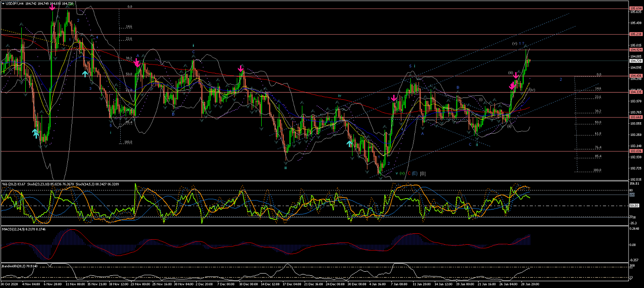Click the 100.0 level on right Fibonacci
Image resolution: width=644 pixels, height=288 pixels.
click(597, 170)
